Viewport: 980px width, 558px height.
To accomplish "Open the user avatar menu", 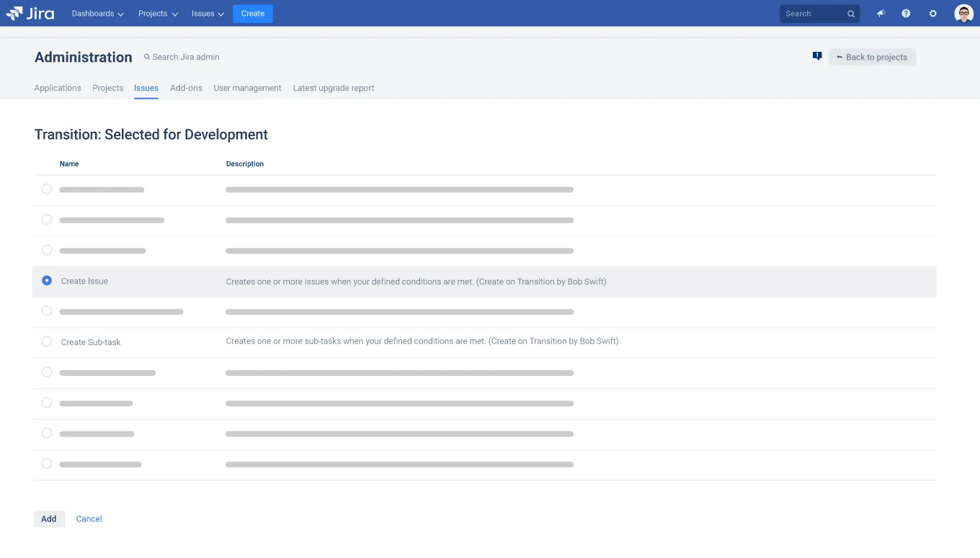I will pos(963,14).
